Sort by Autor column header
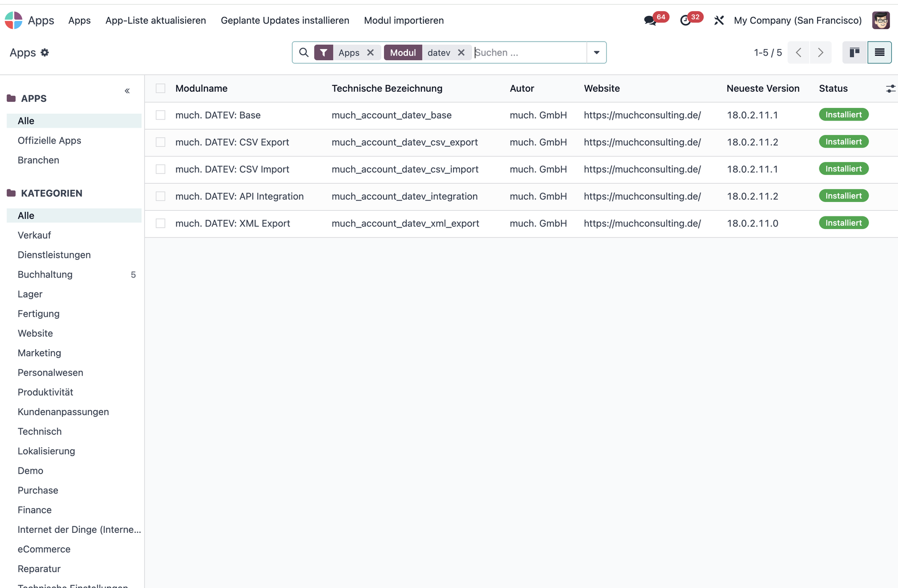Screen dimensions: 898x588 click(522, 88)
